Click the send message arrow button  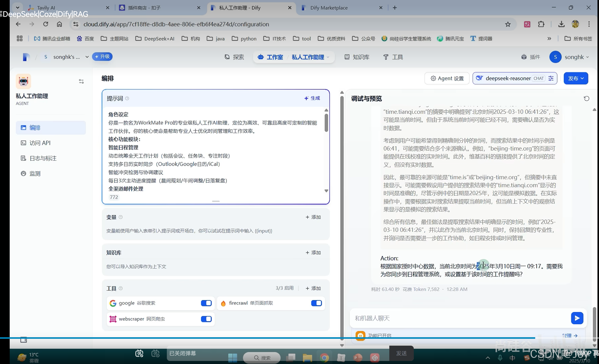point(577,318)
